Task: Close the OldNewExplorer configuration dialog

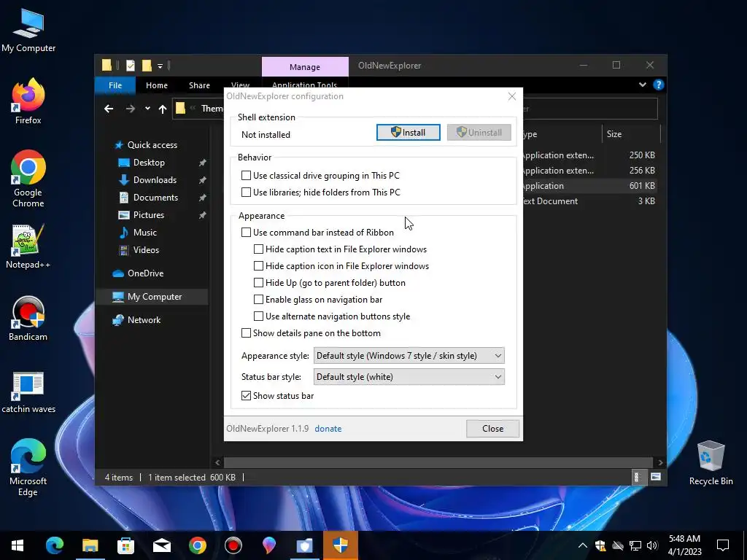Action: point(492,429)
